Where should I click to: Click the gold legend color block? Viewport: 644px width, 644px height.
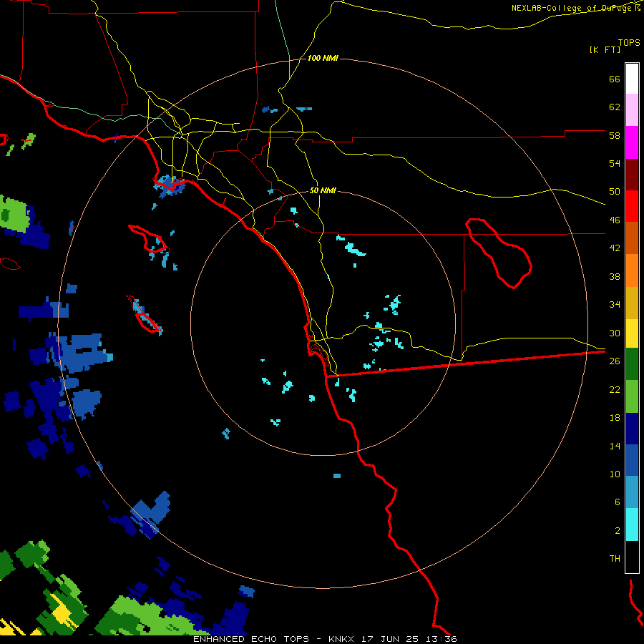pos(632,303)
